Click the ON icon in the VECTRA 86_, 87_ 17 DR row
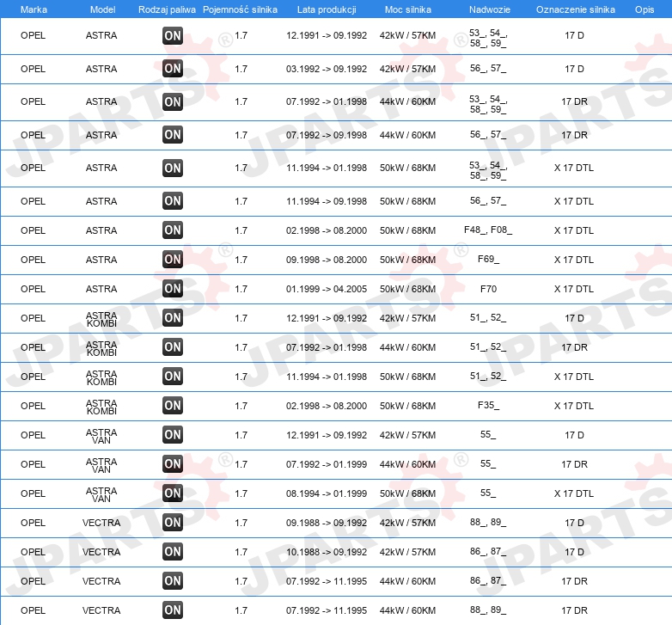 coord(173,581)
